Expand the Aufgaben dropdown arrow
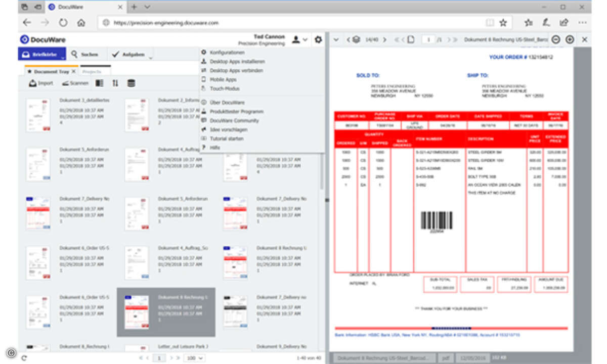The width and height of the screenshot is (607, 364). click(x=150, y=58)
